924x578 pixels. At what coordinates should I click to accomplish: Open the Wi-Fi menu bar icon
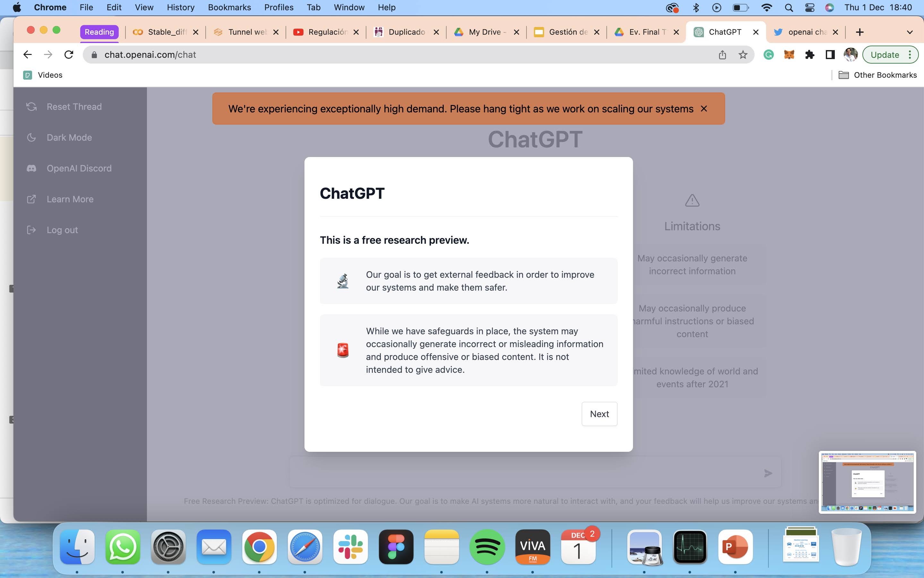point(767,7)
